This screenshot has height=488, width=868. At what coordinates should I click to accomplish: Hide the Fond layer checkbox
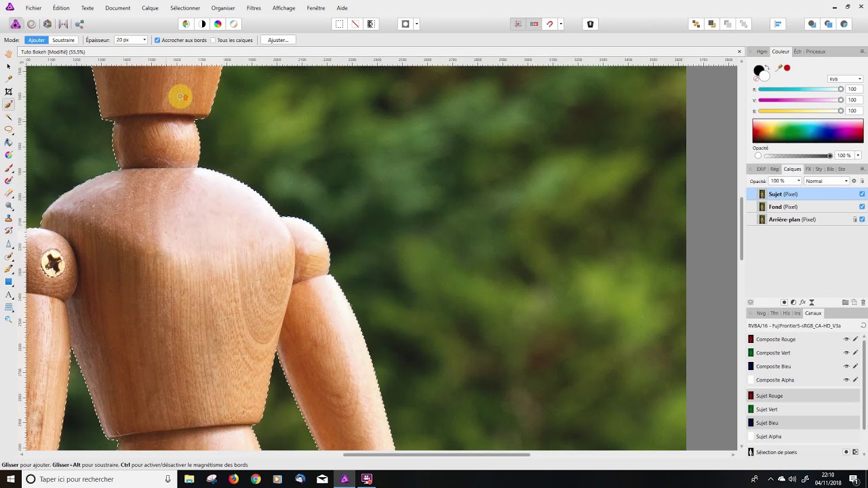pyautogui.click(x=862, y=207)
